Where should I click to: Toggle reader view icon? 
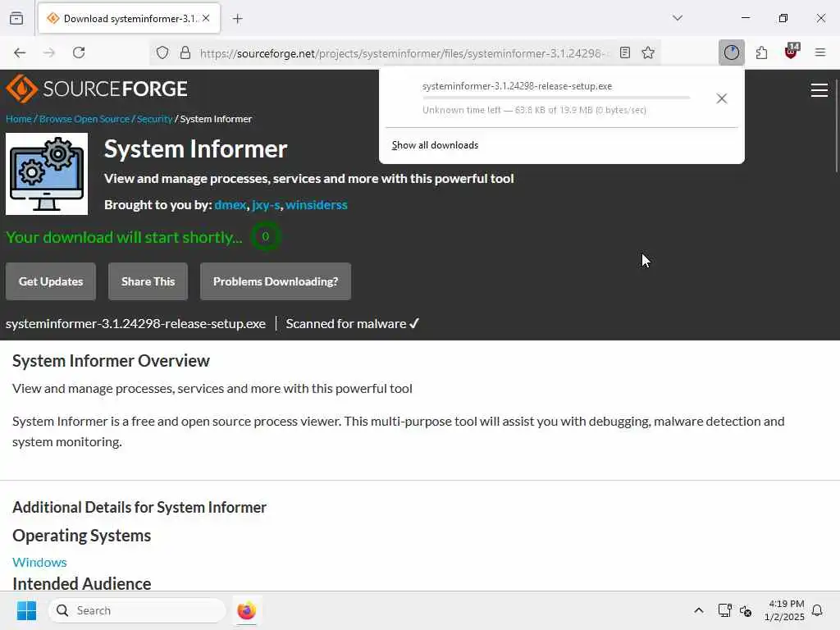tap(624, 52)
